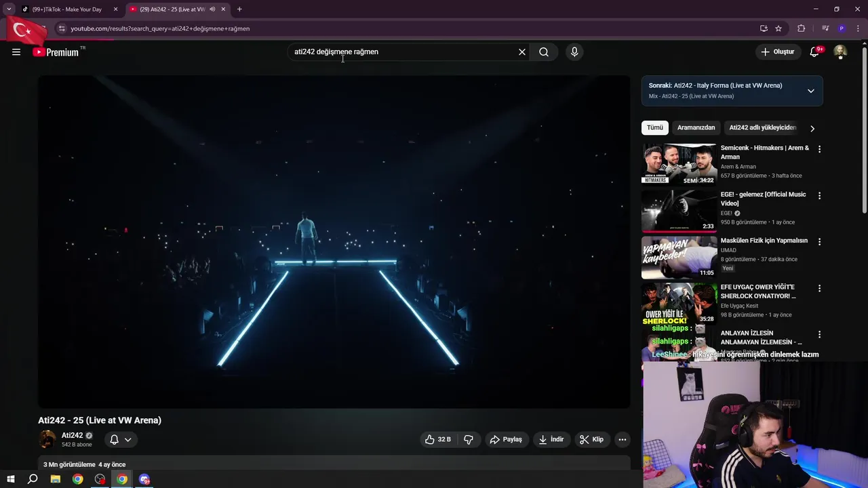Open more actions for the video
This screenshot has width=868, height=488.
tap(622, 439)
